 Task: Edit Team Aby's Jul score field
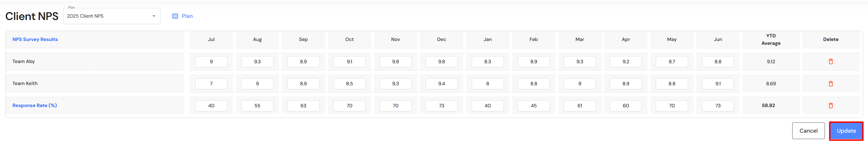point(211,62)
